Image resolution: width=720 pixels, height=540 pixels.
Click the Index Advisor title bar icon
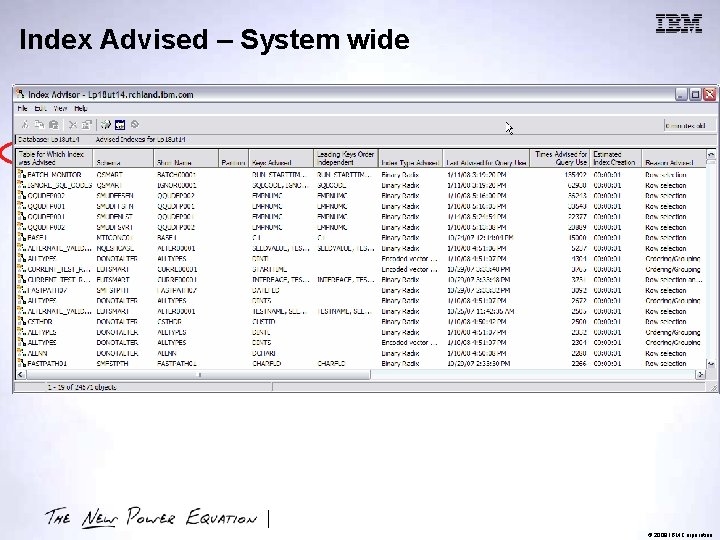[x=20, y=94]
